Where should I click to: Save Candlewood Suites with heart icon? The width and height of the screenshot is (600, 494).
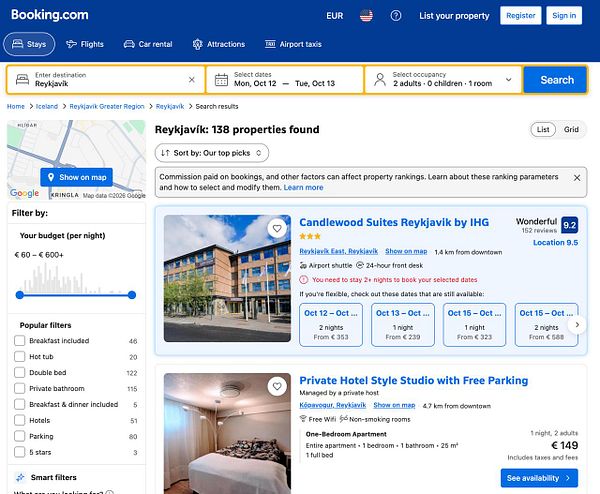point(277,228)
